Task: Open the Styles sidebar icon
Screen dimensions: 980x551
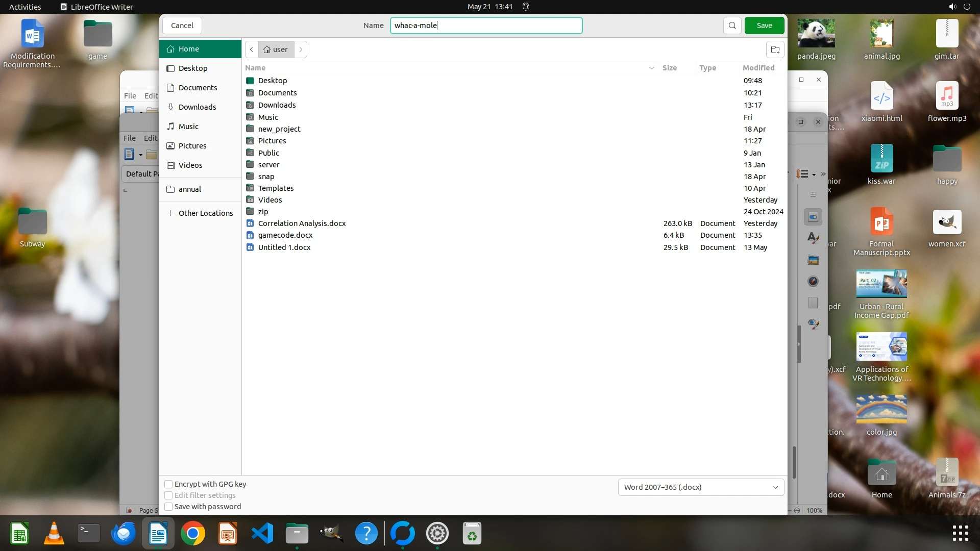Action: (813, 238)
